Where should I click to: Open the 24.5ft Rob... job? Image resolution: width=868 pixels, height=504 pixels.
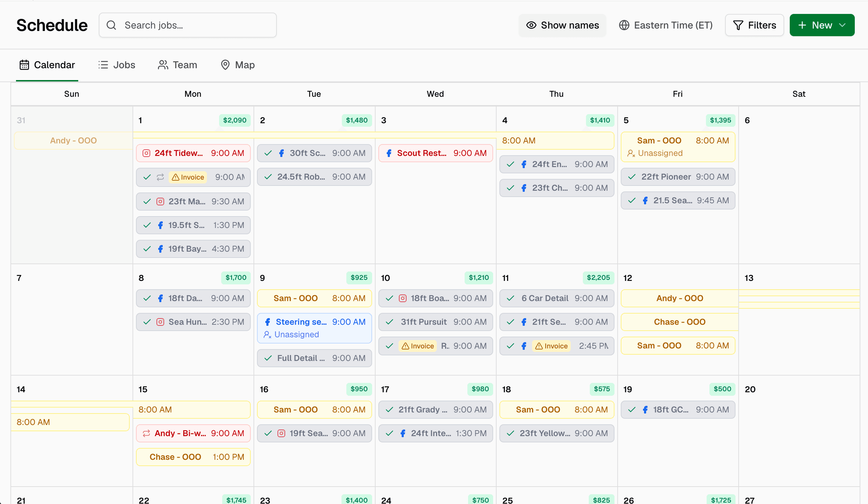(314, 177)
